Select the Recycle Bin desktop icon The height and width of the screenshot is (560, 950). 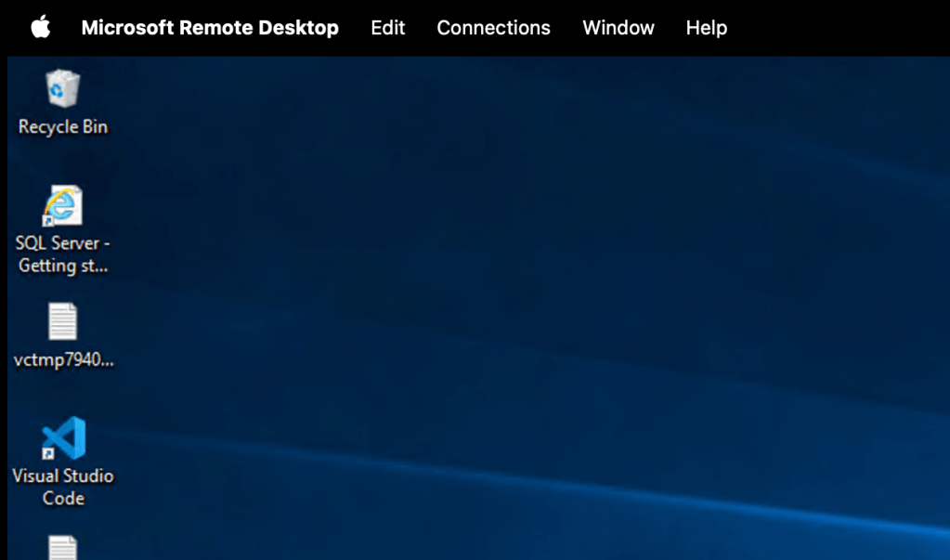(63, 88)
